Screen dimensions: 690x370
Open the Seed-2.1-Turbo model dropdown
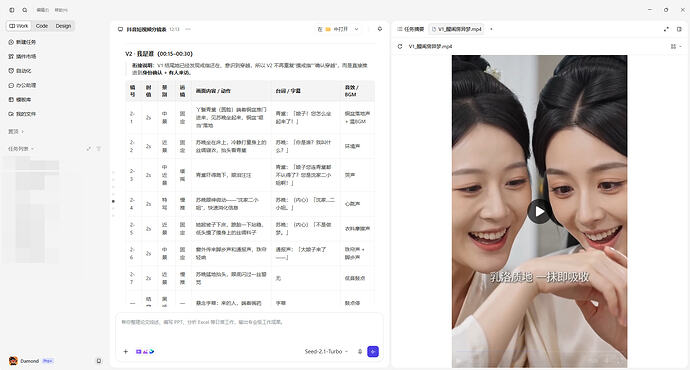coord(326,352)
